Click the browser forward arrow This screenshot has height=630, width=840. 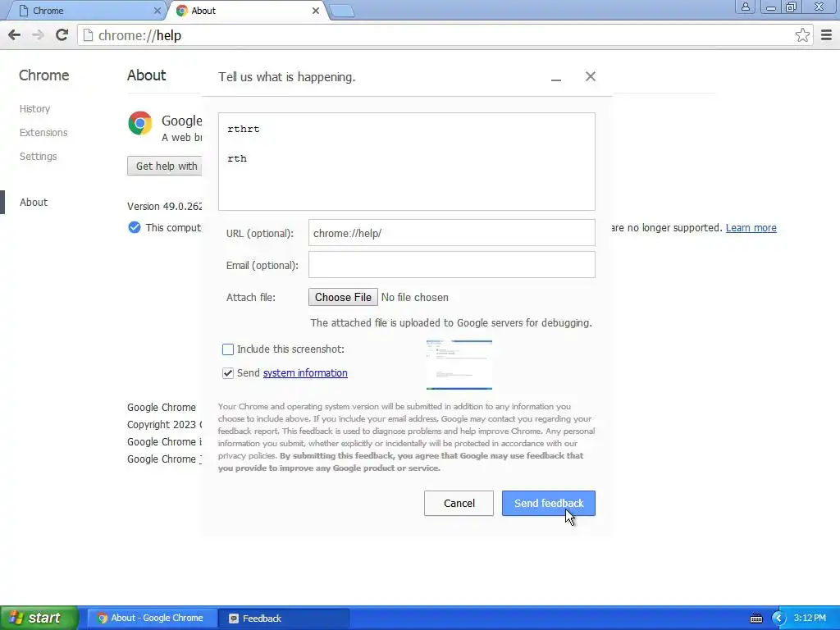(x=38, y=35)
